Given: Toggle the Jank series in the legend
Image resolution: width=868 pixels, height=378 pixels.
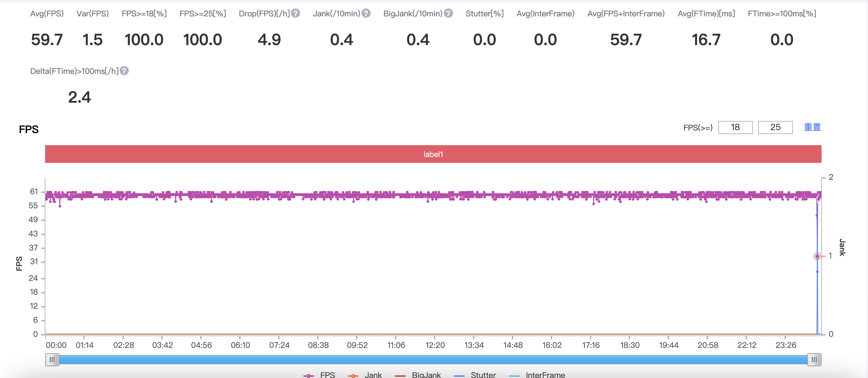Looking at the screenshot, I should point(365,375).
